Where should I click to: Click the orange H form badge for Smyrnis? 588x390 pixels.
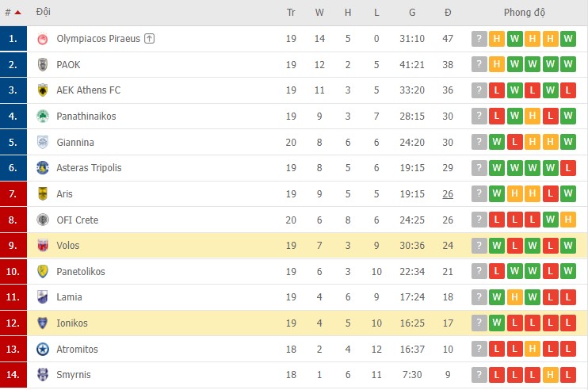(x=551, y=375)
